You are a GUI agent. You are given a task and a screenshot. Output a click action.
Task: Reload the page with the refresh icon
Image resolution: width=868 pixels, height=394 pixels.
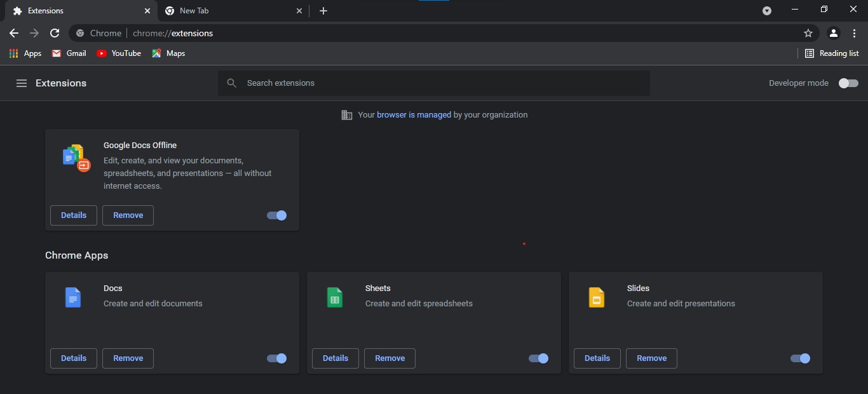point(55,33)
